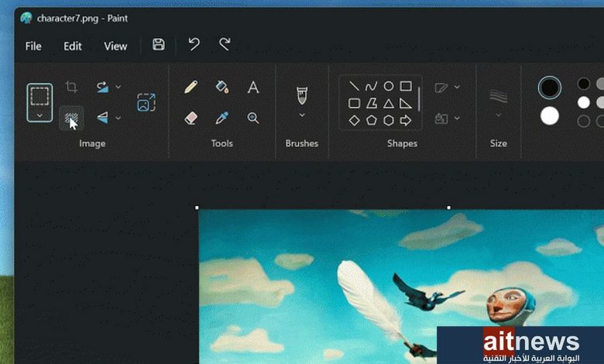Select the Eraser tool
Image resolution: width=604 pixels, height=364 pixels.
190,118
